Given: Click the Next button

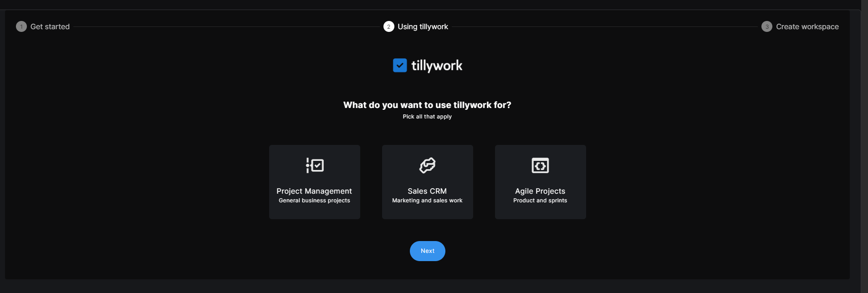Looking at the screenshot, I should 428,251.
